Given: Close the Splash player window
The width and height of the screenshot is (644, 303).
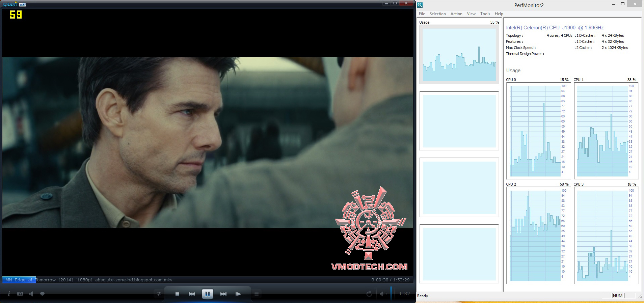Looking at the screenshot, I should point(407,3).
